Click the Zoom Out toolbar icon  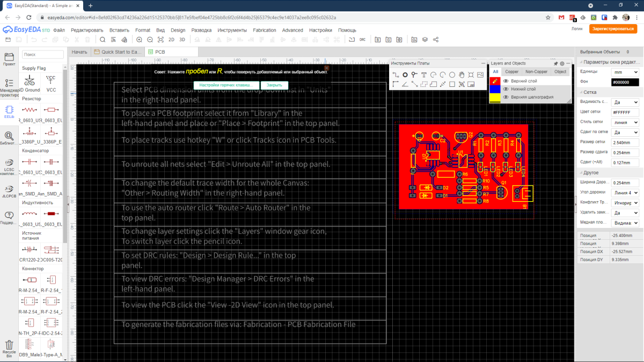[150, 40]
